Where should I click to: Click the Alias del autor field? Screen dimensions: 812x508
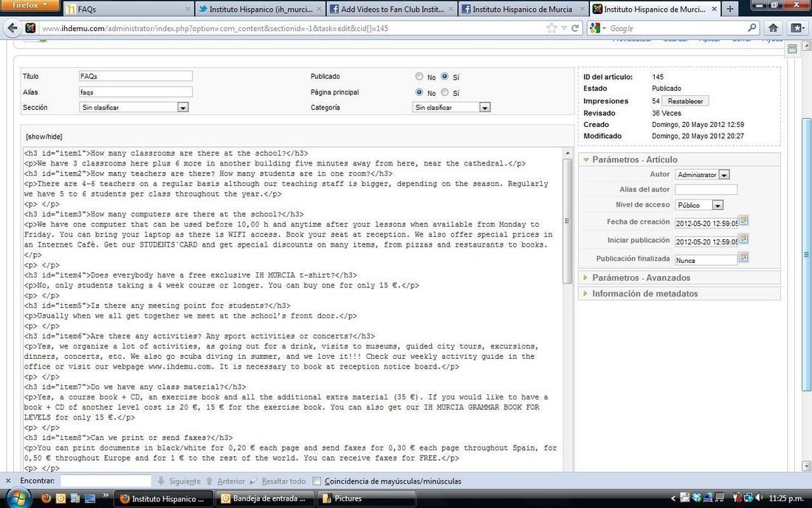point(706,190)
